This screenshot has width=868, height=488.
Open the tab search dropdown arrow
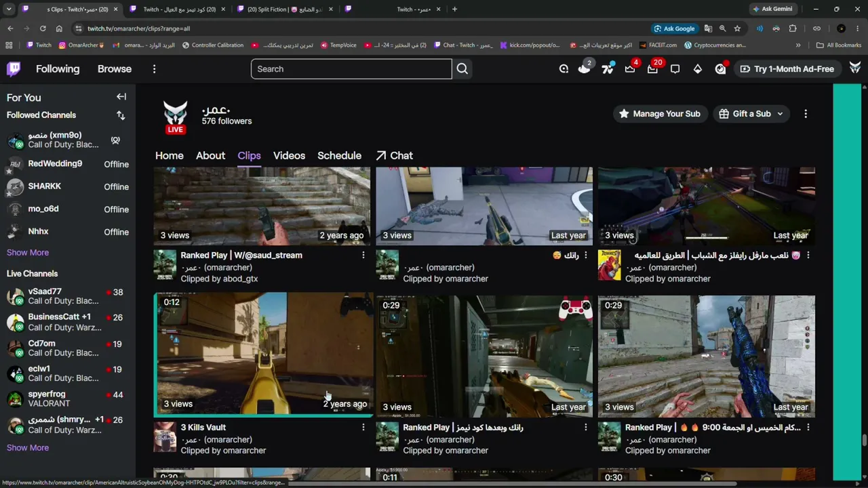[x=9, y=9]
